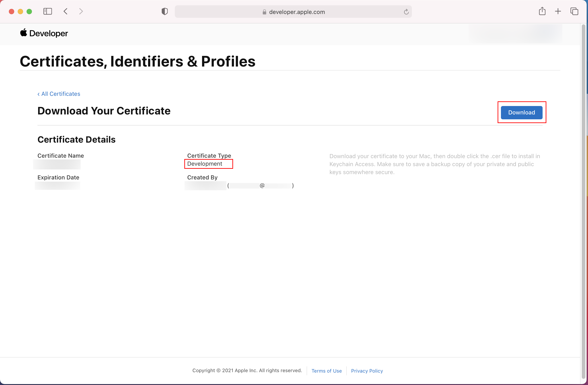
Task: Click the padlock icon in the address bar
Action: pos(264,12)
